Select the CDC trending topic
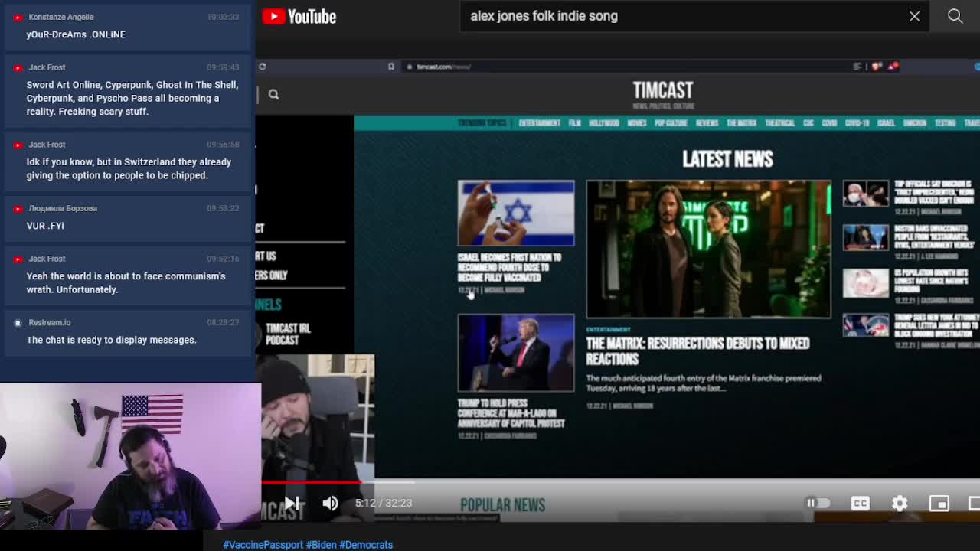The height and width of the screenshot is (551, 980). tap(808, 123)
